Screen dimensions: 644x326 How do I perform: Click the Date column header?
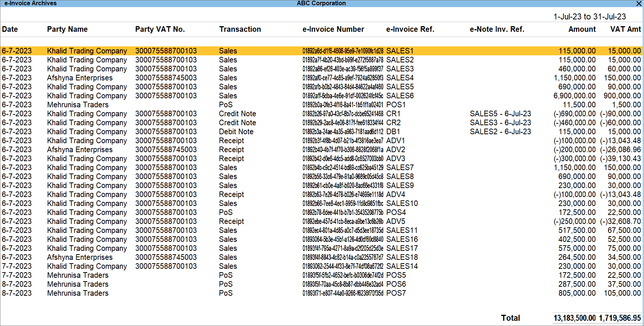[10, 29]
